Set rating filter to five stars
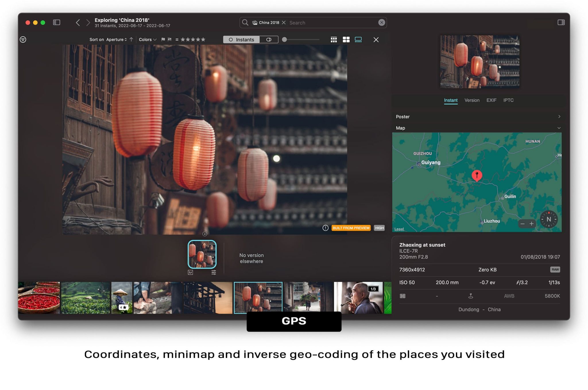 (x=203, y=40)
